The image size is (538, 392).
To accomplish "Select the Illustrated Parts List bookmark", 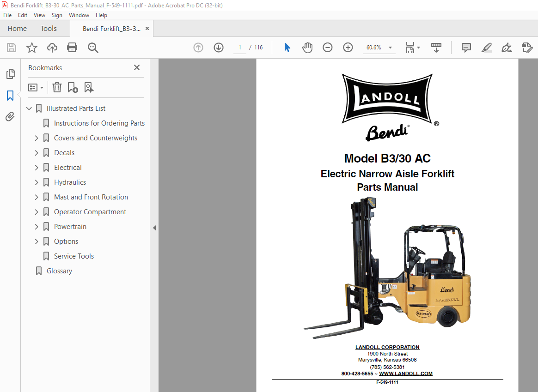I will (x=76, y=109).
